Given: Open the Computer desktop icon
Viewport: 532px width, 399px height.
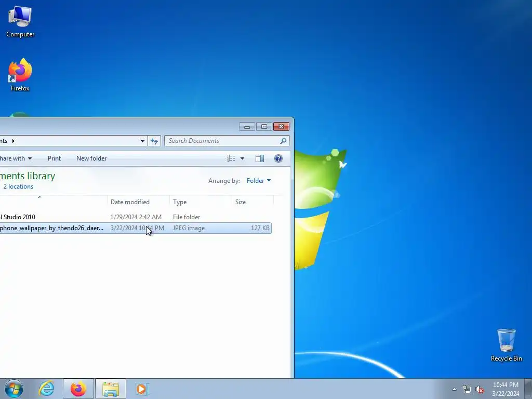Looking at the screenshot, I should pos(20,22).
